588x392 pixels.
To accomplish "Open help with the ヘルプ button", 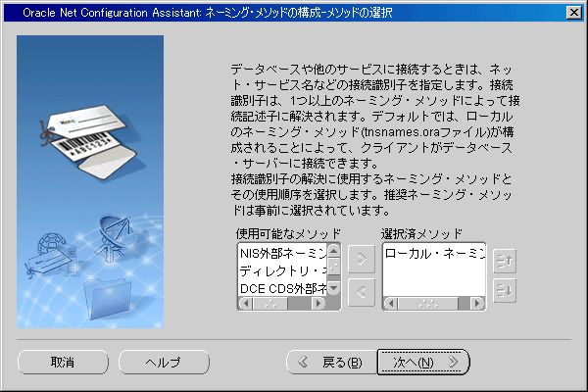I will pos(164,362).
